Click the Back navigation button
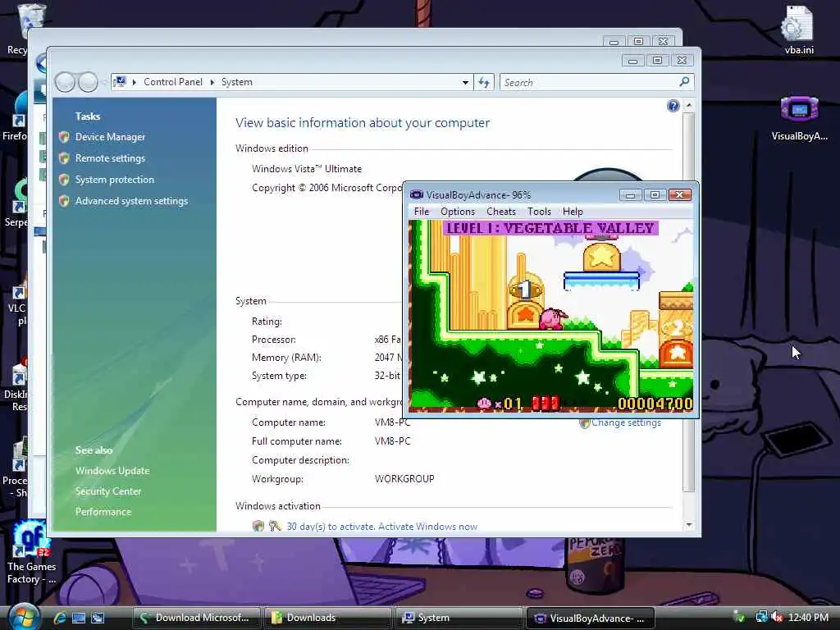This screenshot has width=840, height=630. point(65,83)
